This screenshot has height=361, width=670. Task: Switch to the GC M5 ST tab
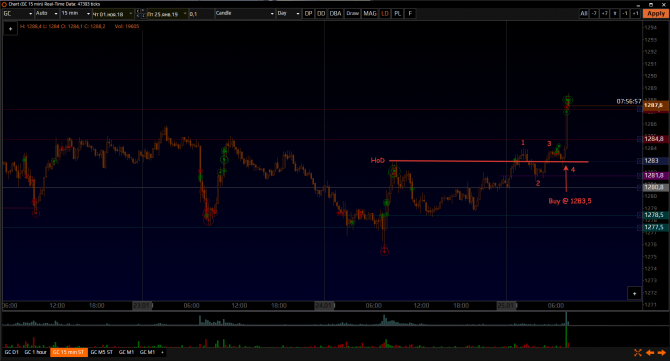click(102, 352)
